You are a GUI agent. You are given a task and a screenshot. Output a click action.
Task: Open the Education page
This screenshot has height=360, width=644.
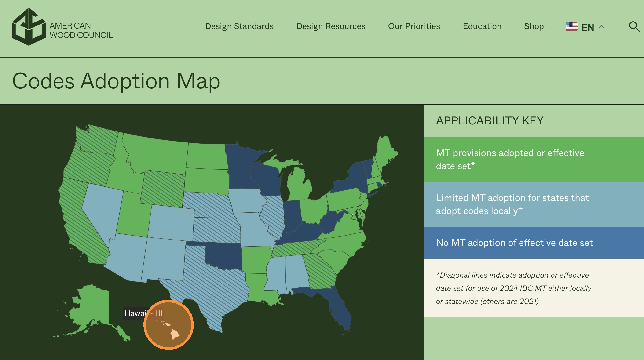pos(482,26)
